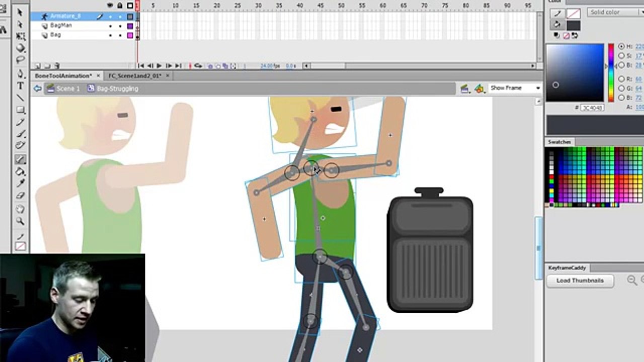
Task: Click the back arrow in edit bar
Action: click(38, 88)
